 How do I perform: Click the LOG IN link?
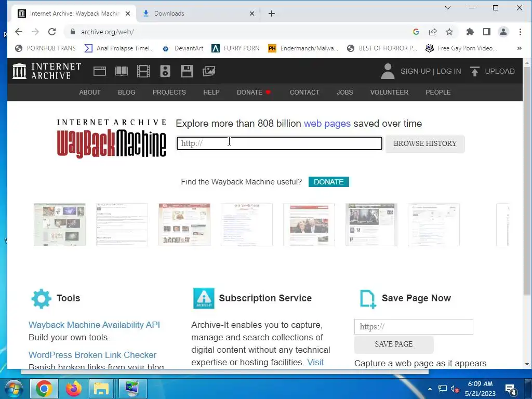pyautogui.click(x=448, y=71)
